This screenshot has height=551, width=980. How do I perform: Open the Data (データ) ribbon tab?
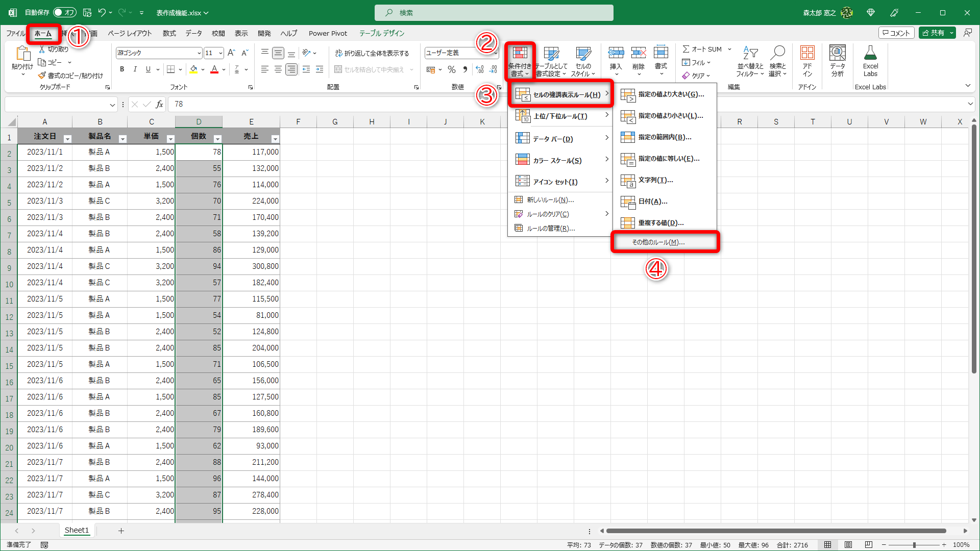click(x=193, y=33)
